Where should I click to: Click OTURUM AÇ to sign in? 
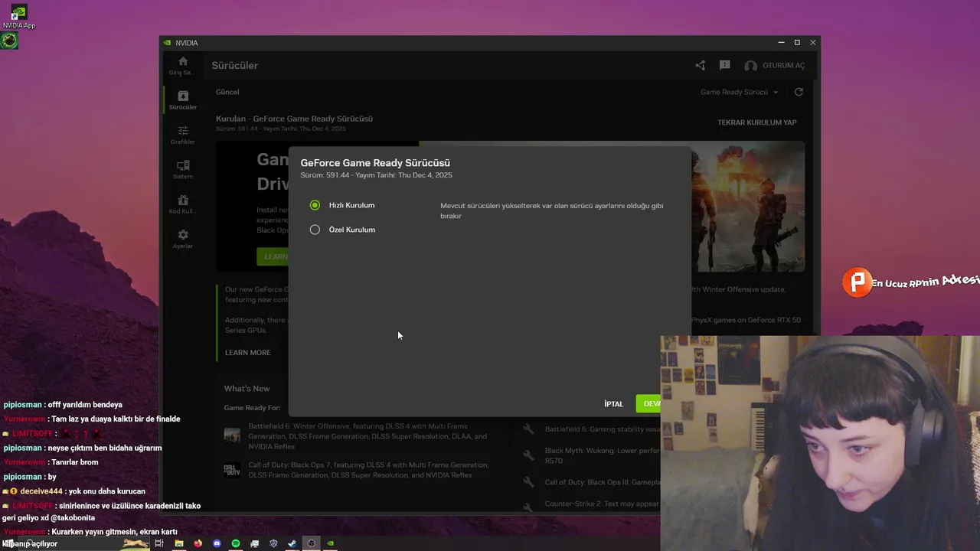pyautogui.click(x=775, y=66)
